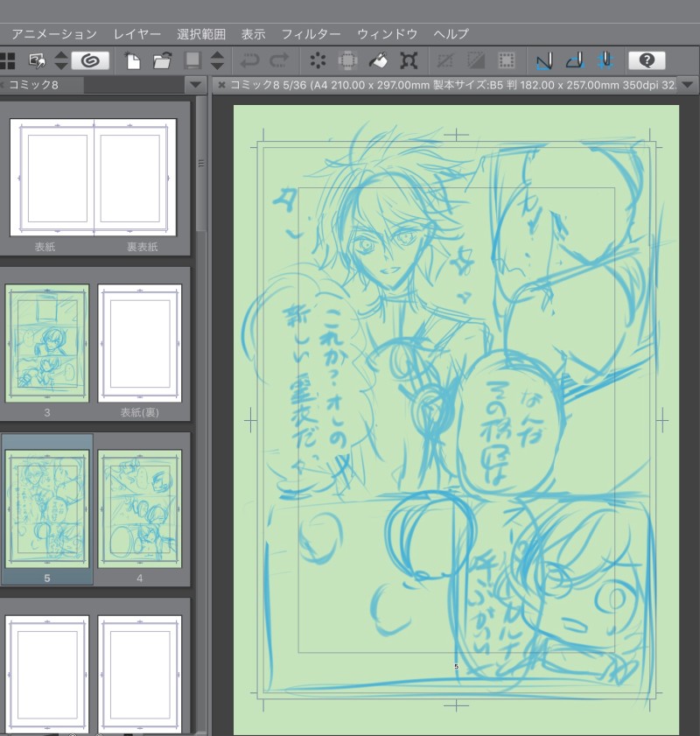Open the ヘルプ menu
Image resolution: width=700 pixels, height=736 pixels.
[451, 34]
